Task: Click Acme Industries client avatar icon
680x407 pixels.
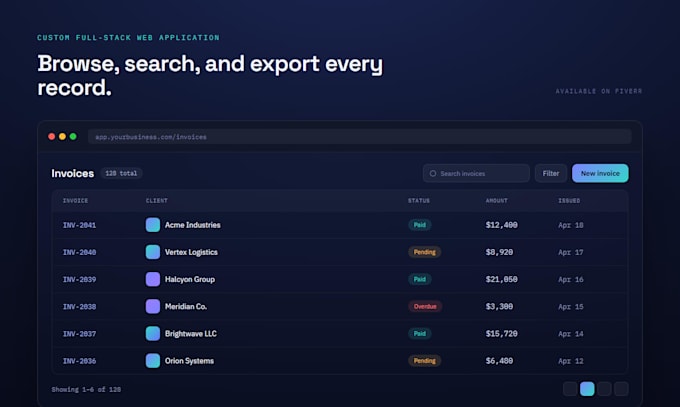Action: tap(153, 225)
